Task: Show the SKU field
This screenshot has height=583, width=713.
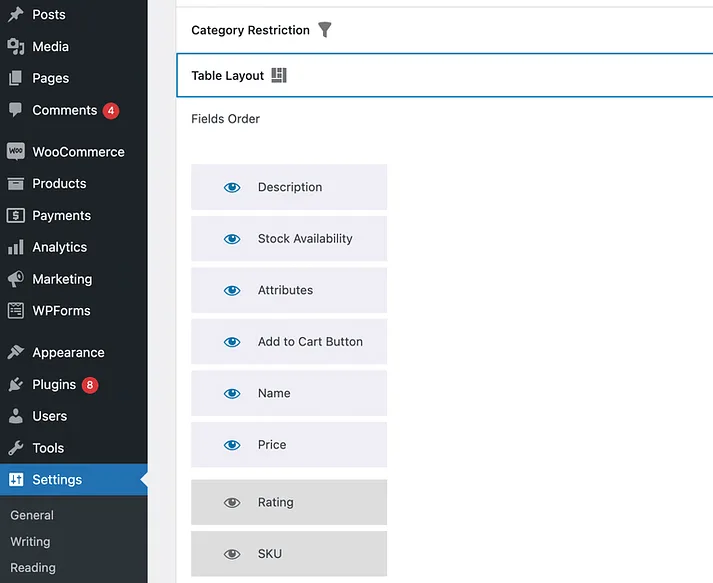Action: coord(232,554)
